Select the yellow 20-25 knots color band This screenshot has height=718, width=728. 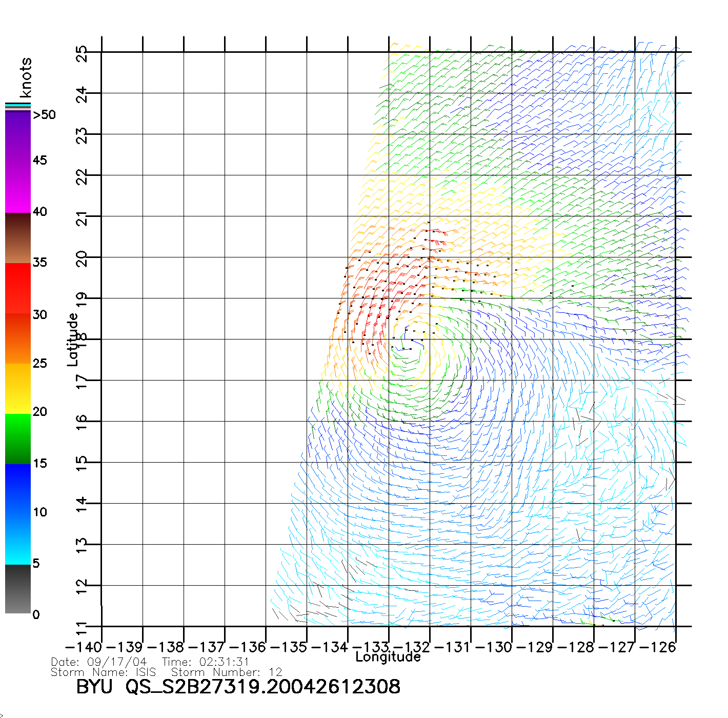[18, 389]
